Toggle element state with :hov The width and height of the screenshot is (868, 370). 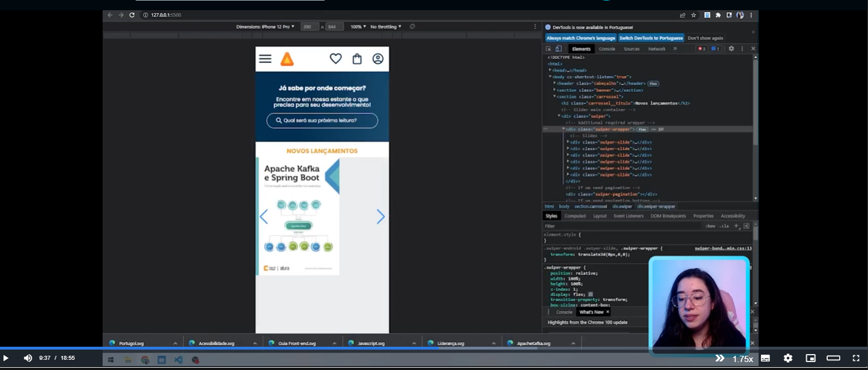pos(710,226)
